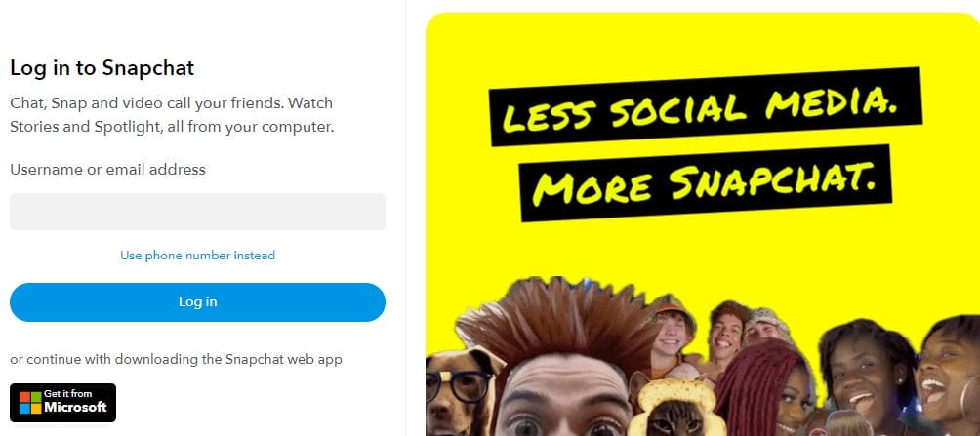This screenshot has height=436, width=980.
Task: Click the woman with red braided hair
Action: pyautogui.click(x=763, y=386)
